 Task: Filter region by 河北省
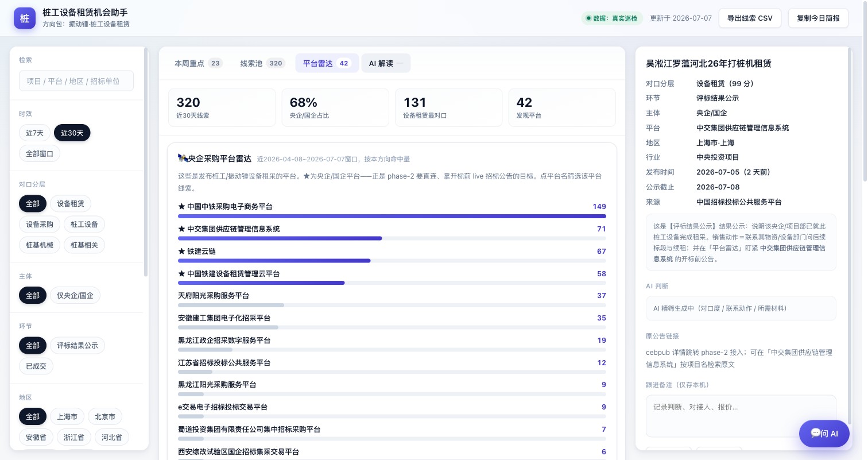click(x=112, y=438)
